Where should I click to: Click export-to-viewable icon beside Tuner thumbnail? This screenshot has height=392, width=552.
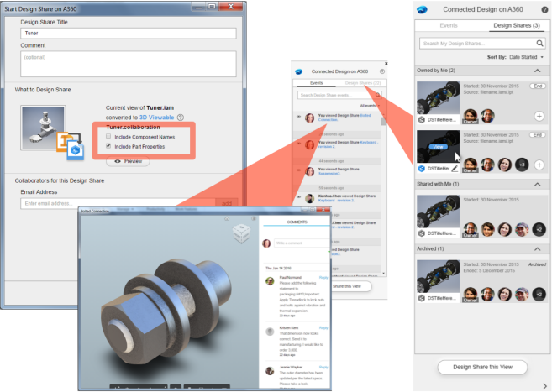(71, 146)
